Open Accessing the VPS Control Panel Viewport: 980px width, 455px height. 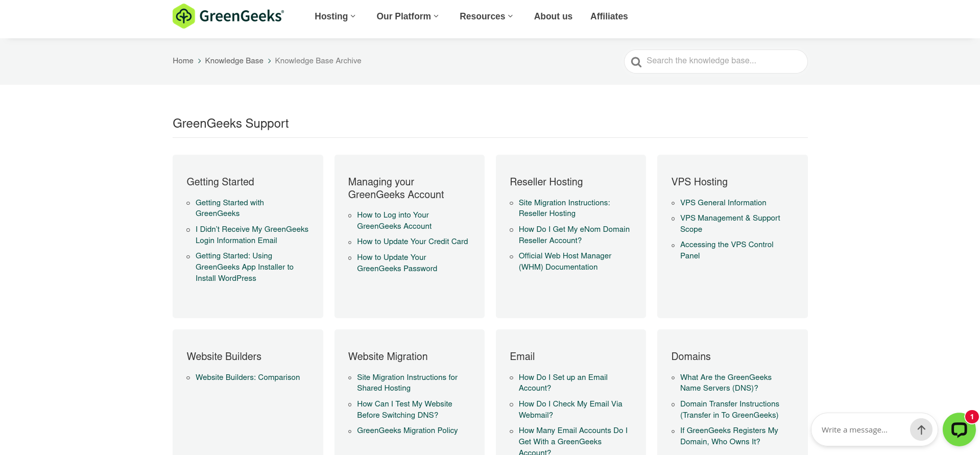pyautogui.click(x=727, y=250)
